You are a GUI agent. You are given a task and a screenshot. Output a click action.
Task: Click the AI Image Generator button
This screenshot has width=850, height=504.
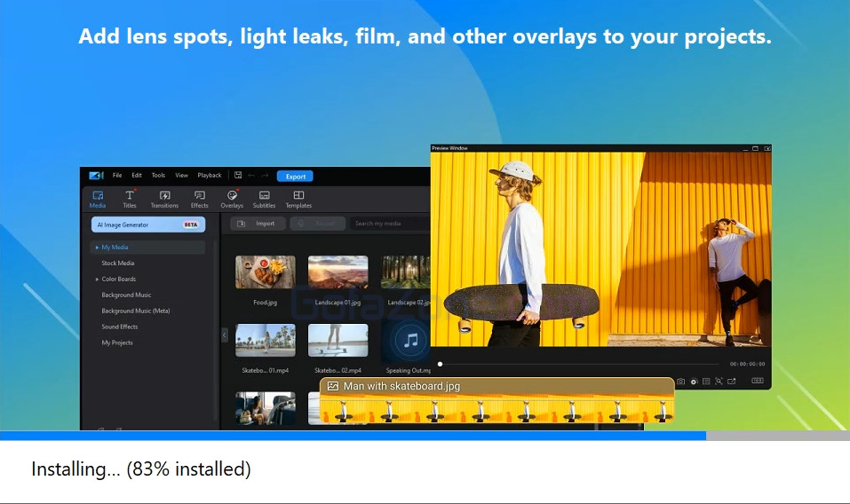click(x=147, y=224)
